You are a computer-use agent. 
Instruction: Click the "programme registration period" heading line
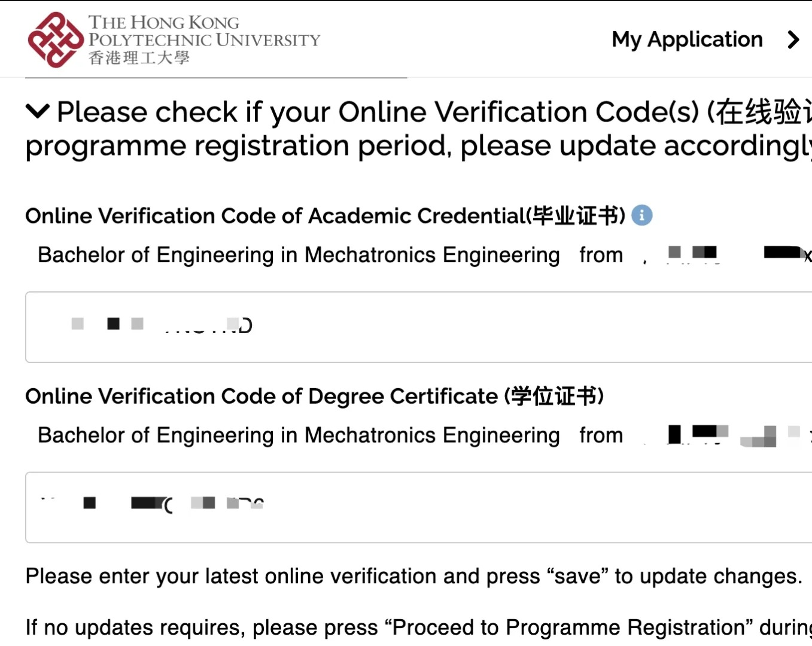(413, 146)
